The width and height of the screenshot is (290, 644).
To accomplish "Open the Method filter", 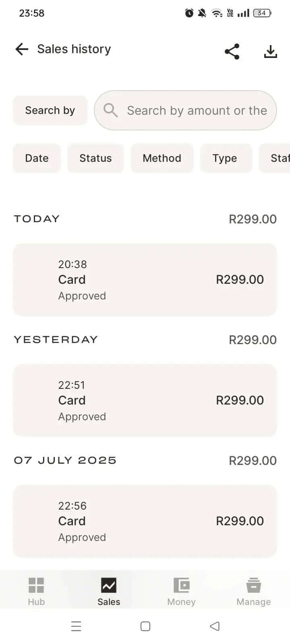I will click(x=162, y=158).
